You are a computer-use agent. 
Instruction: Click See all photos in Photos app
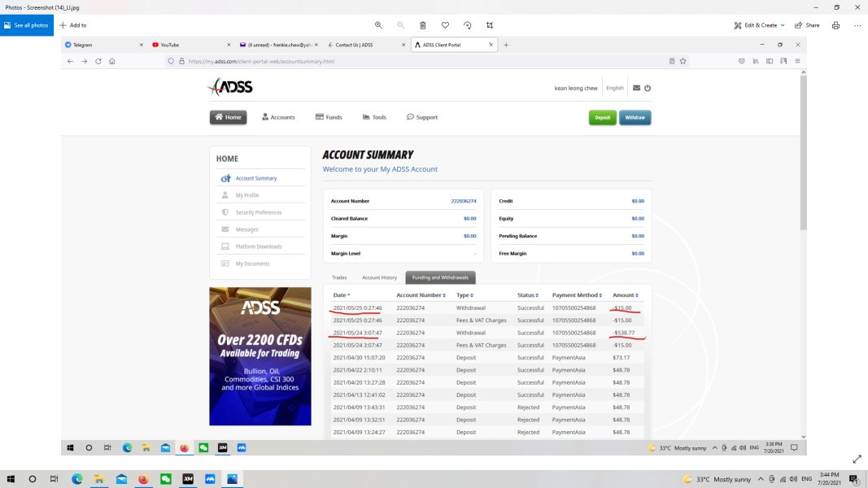(x=27, y=25)
